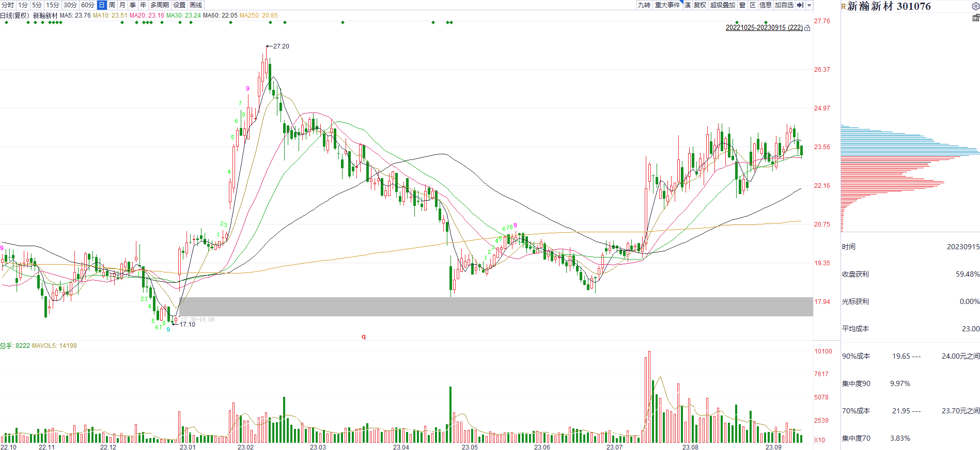Select the 60分 period tab
Screen dimensions: 980x450
(88, 5)
